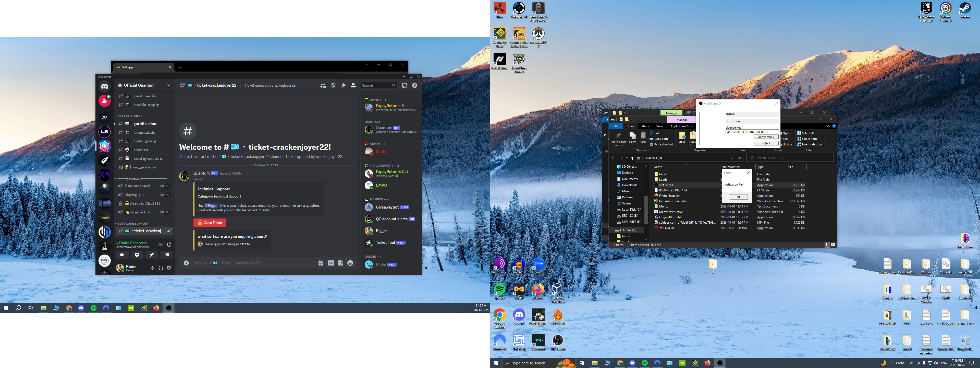Open the address bar history dropdown
The width and height of the screenshot is (980, 368).
pos(732,158)
